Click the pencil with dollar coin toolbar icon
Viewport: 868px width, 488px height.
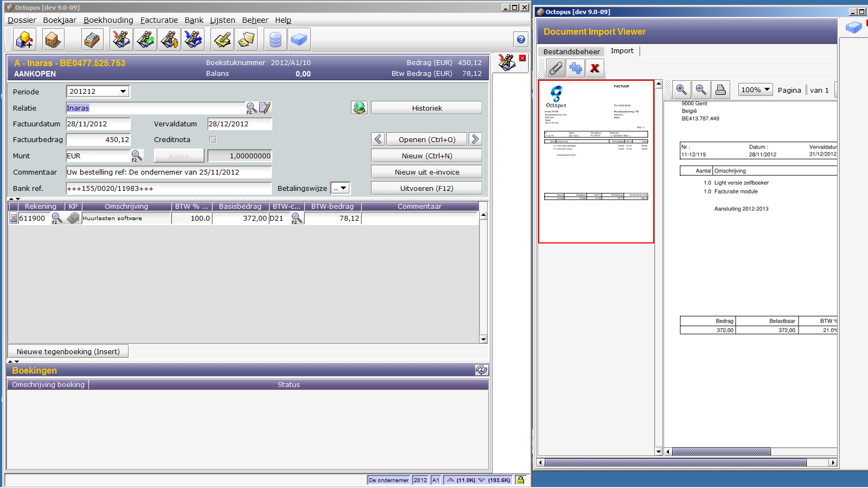coord(169,40)
